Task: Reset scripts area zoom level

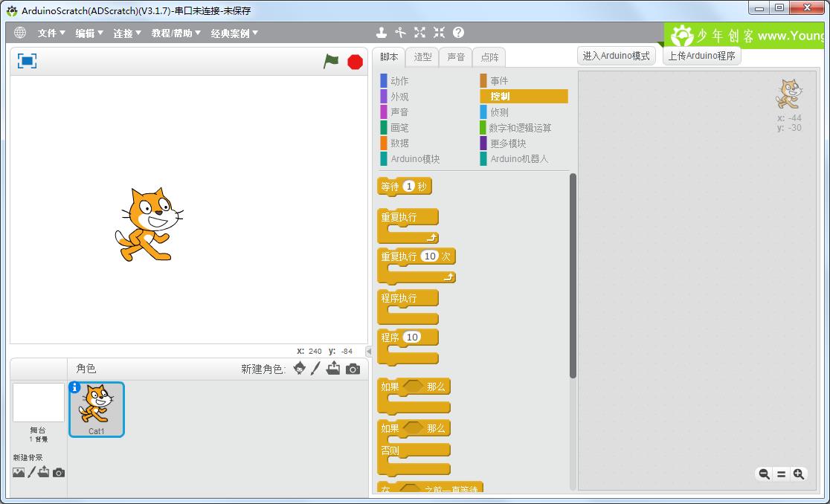Action: pos(782,474)
